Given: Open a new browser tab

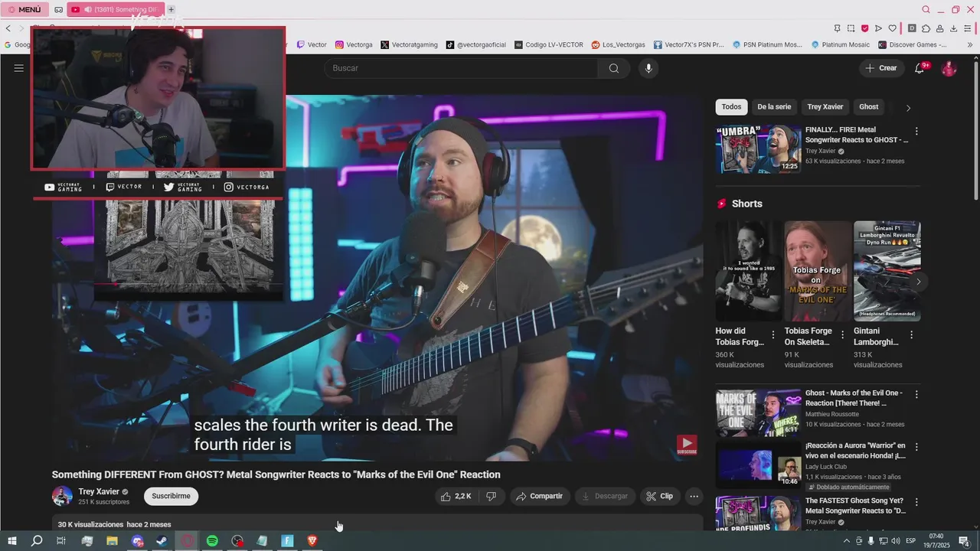Looking at the screenshot, I should [x=171, y=9].
